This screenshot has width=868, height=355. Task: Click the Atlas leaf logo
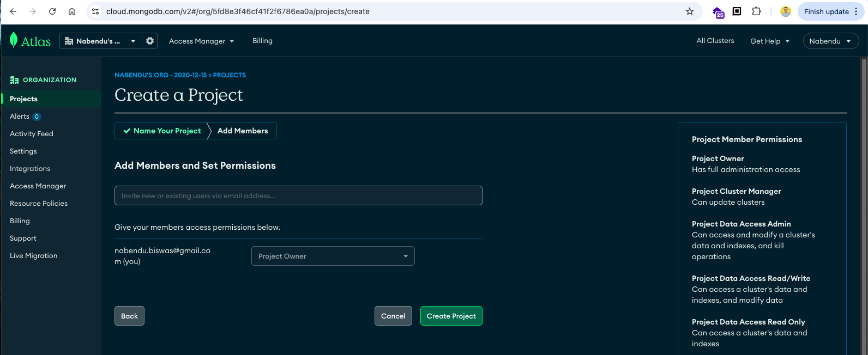coord(14,40)
